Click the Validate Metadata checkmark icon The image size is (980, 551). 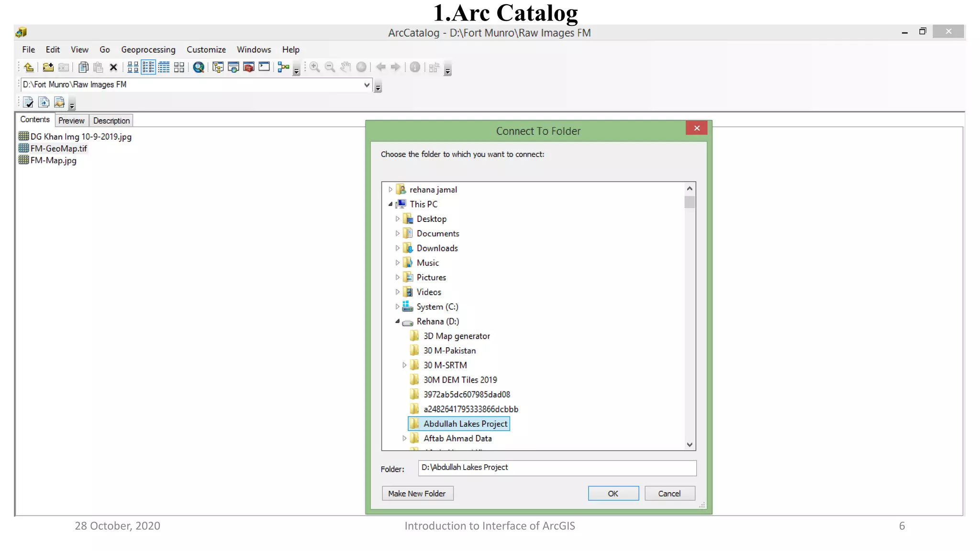tap(28, 102)
